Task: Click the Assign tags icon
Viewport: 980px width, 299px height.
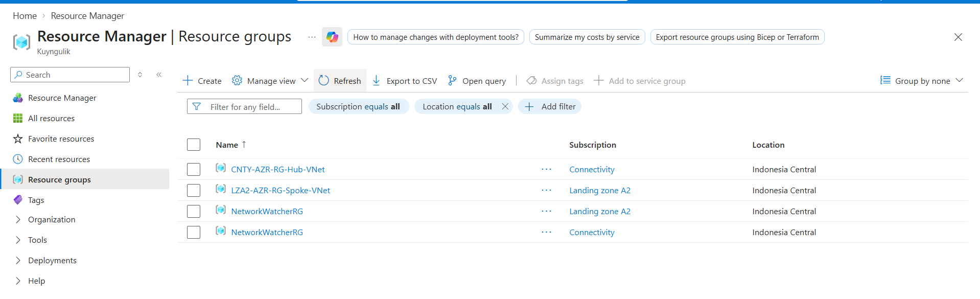Action: click(531, 81)
